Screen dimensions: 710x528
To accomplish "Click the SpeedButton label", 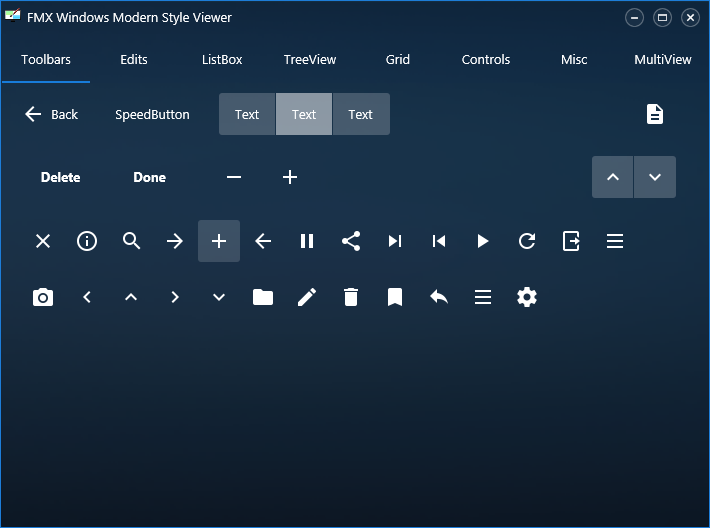I will [x=152, y=115].
